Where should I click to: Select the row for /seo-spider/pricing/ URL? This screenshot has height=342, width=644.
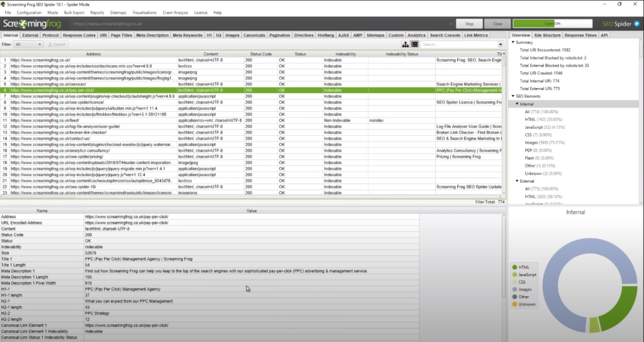pyautogui.click(x=250, y=157)
